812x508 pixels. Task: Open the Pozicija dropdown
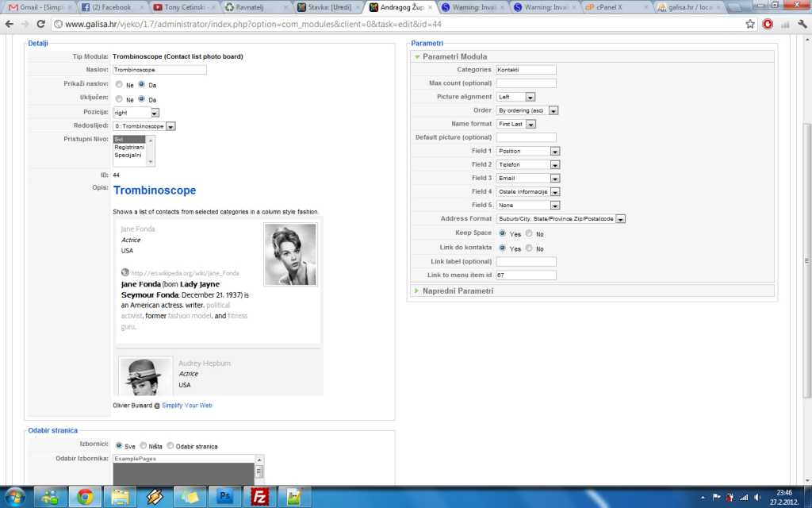coord(155,113)
